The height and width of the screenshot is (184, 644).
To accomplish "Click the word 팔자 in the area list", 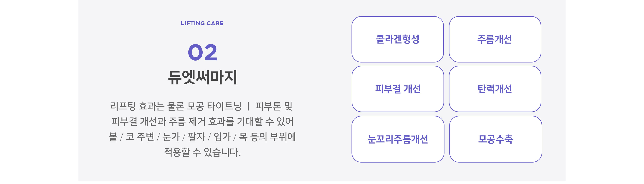I will 196,137.
